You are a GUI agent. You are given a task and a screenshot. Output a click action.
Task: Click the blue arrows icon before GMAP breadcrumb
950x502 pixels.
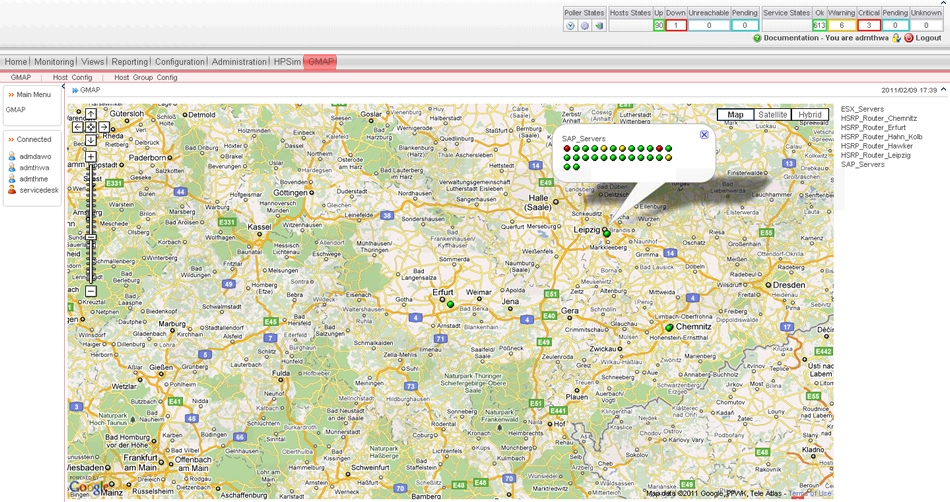[x=75, y=90]
